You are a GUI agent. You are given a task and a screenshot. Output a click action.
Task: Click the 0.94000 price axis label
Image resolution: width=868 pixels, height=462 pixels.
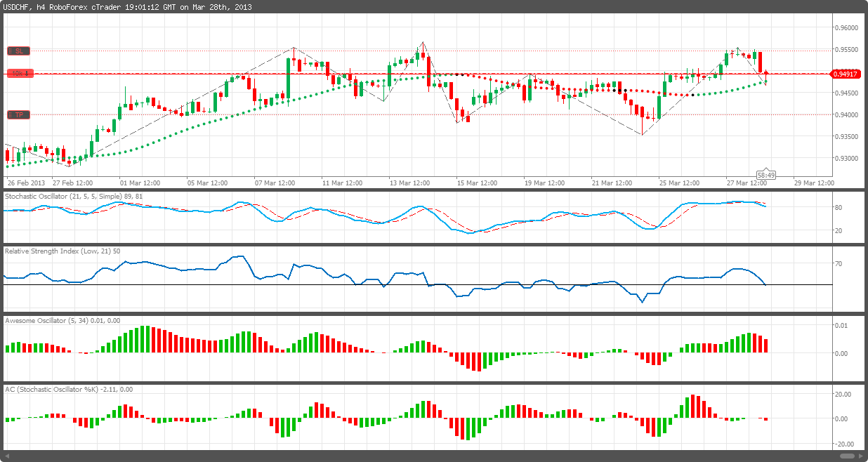pyautogui.click(x=846, y=114)
